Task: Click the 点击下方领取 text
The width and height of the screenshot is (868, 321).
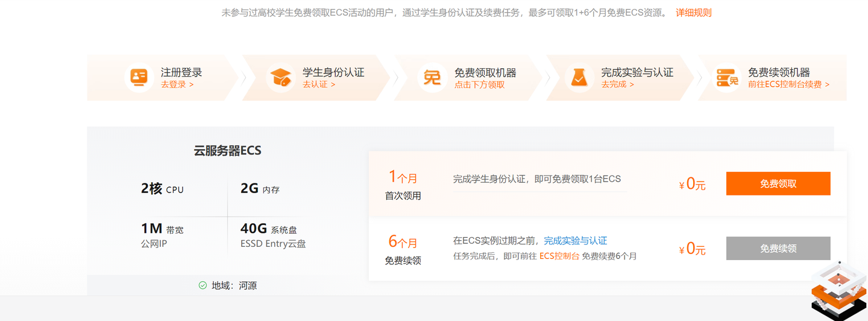Action: [479, 84]
